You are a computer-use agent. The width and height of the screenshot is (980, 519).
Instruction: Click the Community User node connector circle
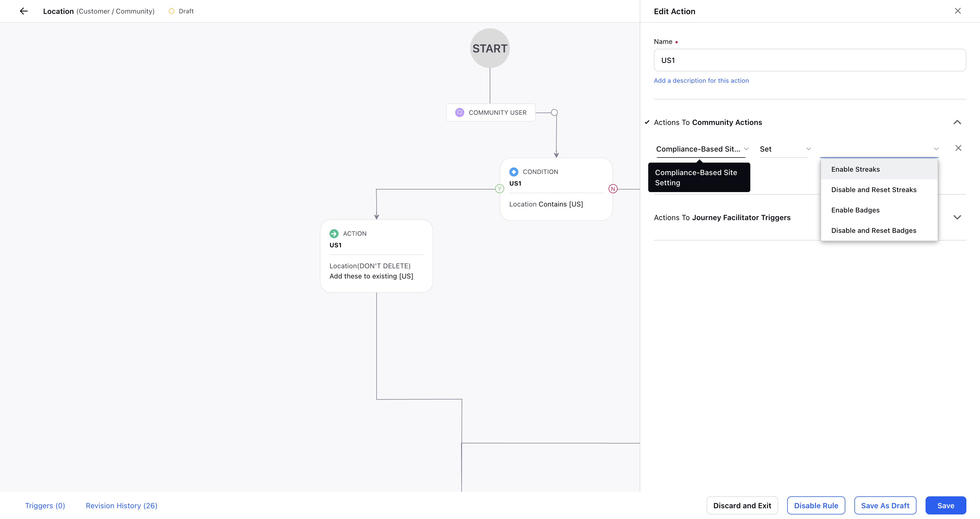(x=554, y=112)
